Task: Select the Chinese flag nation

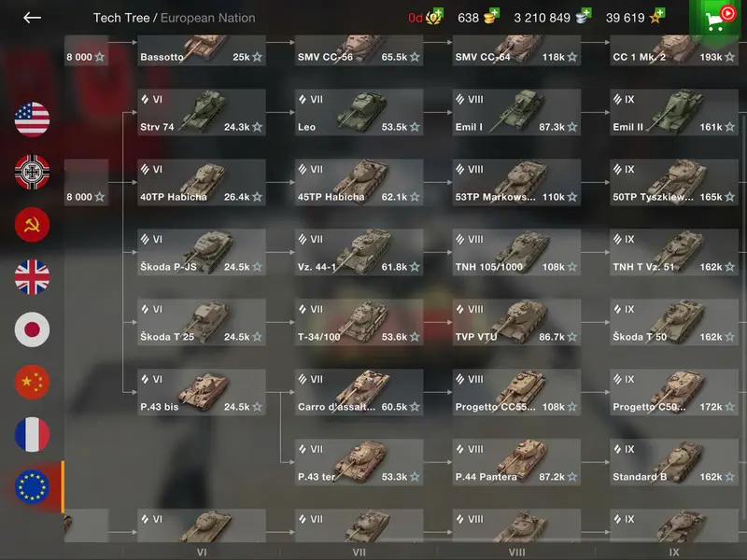Action: [x=32, y=382]
